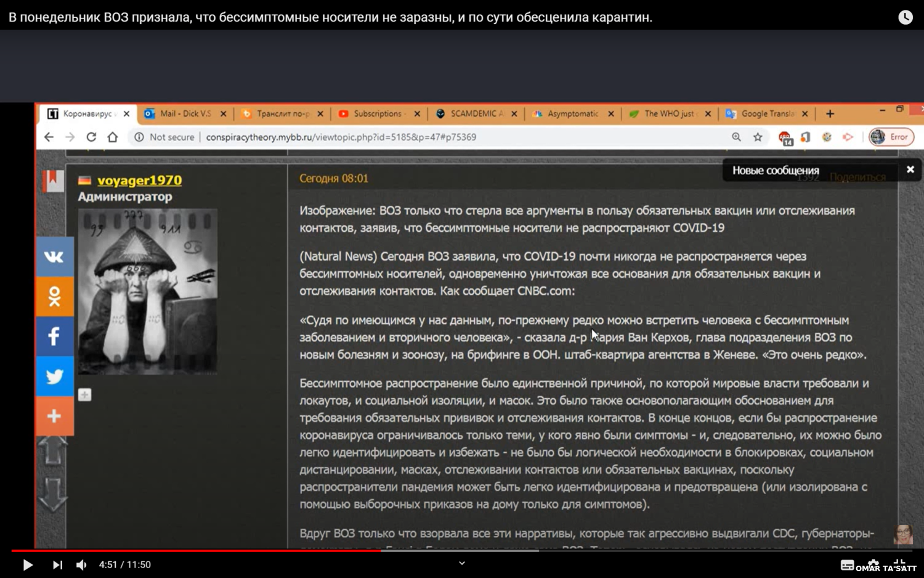This screenshot has height=578, width=924.
Task: Click the small woman avatar at bottom right
Action: (x=903, y=534)
